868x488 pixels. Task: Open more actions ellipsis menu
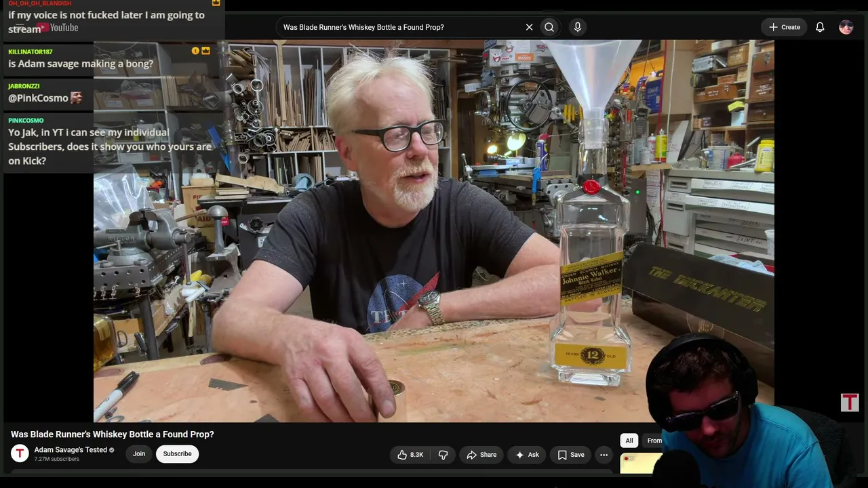(x=604, y=455)
